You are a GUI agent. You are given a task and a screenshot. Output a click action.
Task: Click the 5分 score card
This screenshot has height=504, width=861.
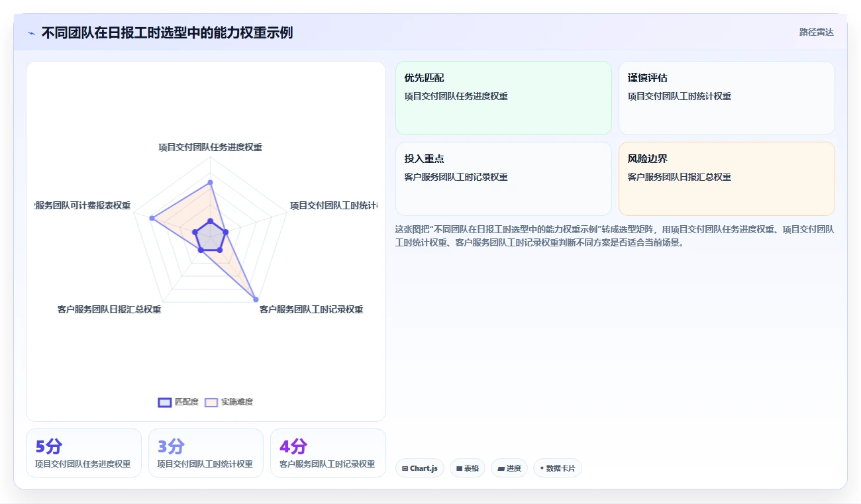[x=83, y=453]
